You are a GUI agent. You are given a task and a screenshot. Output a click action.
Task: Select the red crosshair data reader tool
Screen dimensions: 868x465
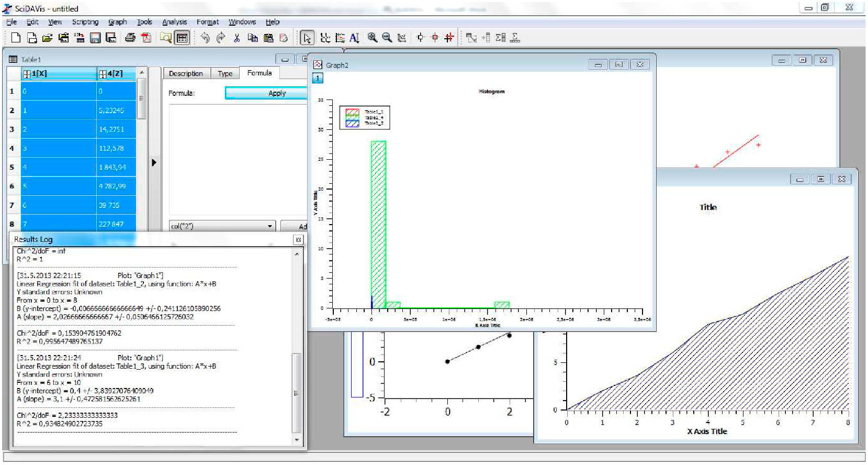(435, 38)
